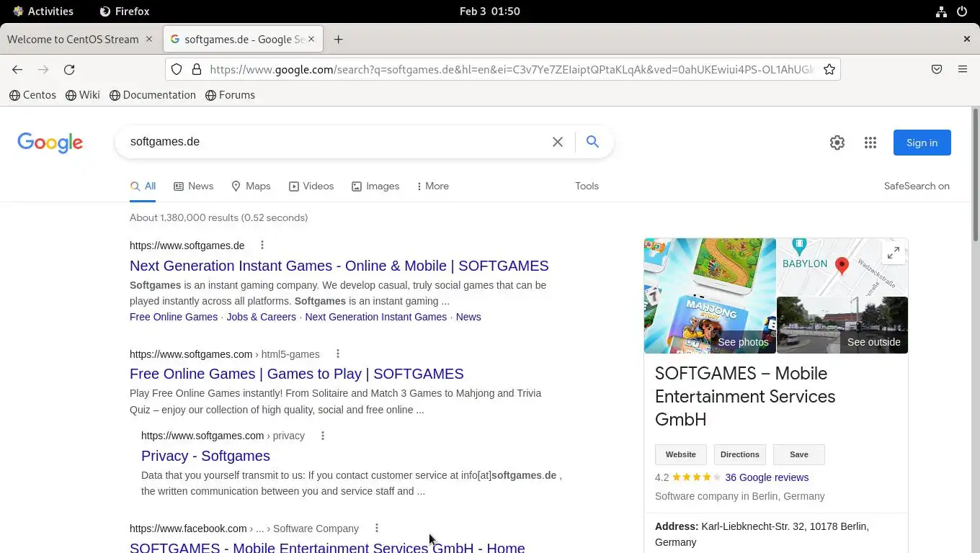Click the Google logo
This screenshot has height=553, width=980.
50,143
